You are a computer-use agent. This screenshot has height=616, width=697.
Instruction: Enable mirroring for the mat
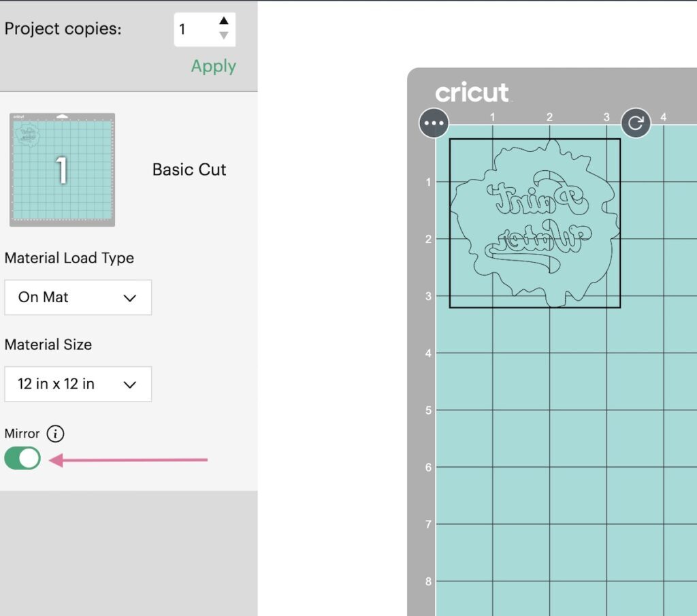tap(22, 458)
